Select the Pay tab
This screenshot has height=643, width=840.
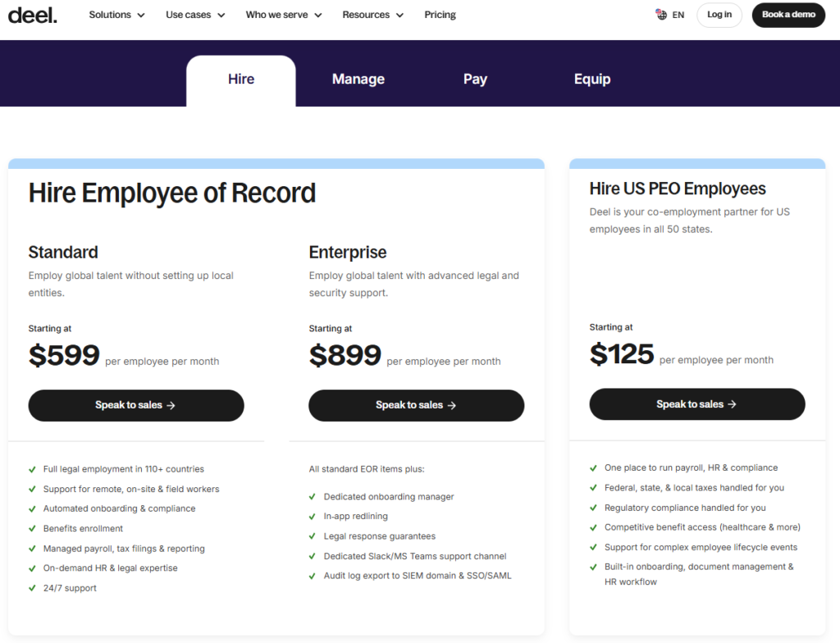(x=475, y=80)
